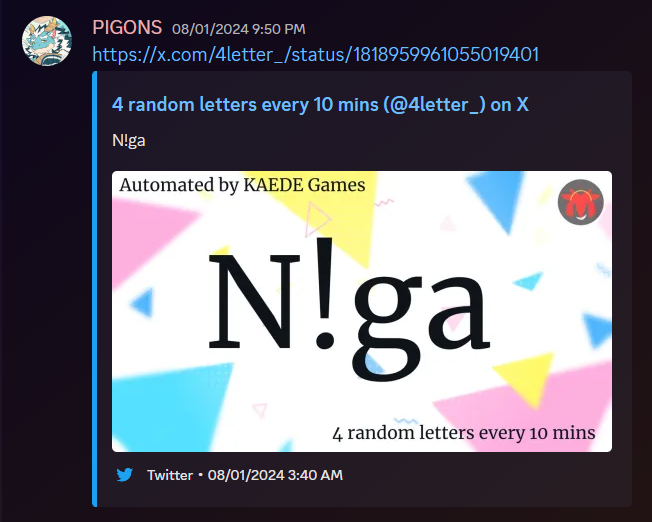Click the Twitter bird icon in embed footer
Image resolution: width=652 pixels, height=522 pixels.
coord(124,475)
